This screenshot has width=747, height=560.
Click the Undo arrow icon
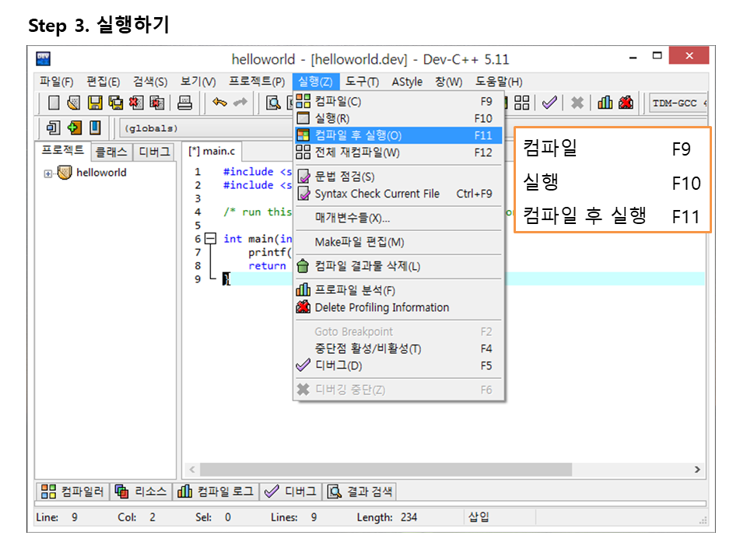tap(219, 103)
